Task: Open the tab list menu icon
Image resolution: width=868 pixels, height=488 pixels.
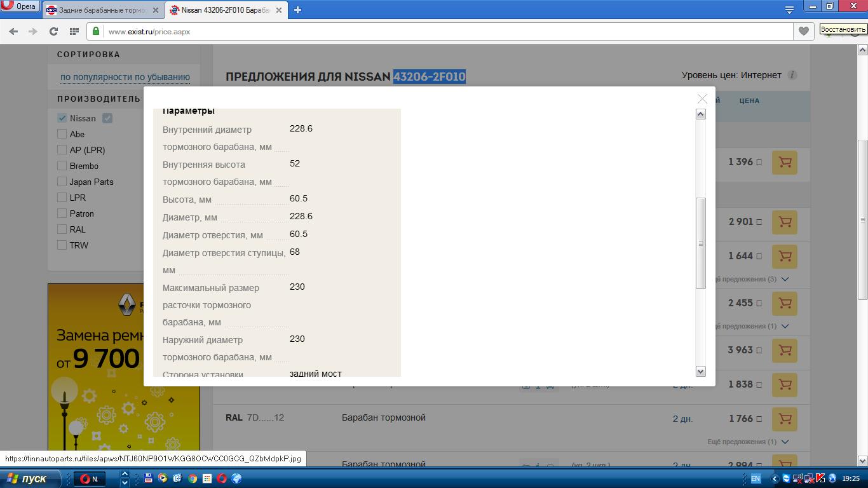Action: [x=789, y=10]
